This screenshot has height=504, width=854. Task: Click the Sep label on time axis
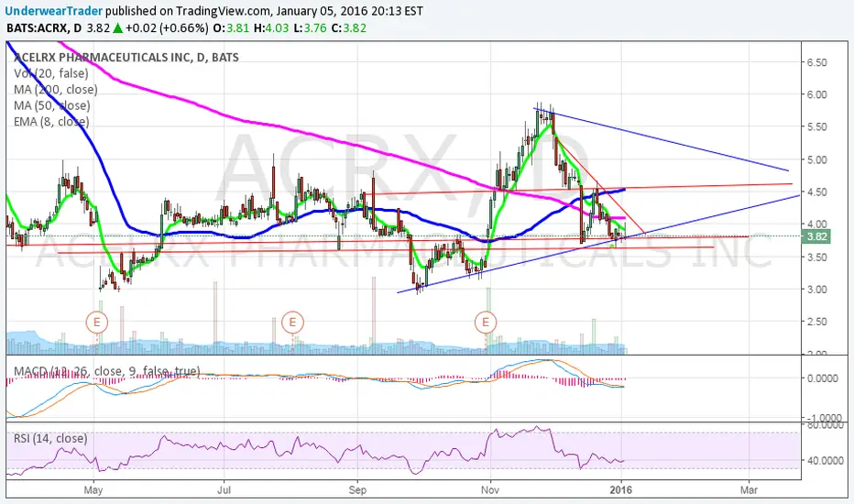[x=357, y=490]
